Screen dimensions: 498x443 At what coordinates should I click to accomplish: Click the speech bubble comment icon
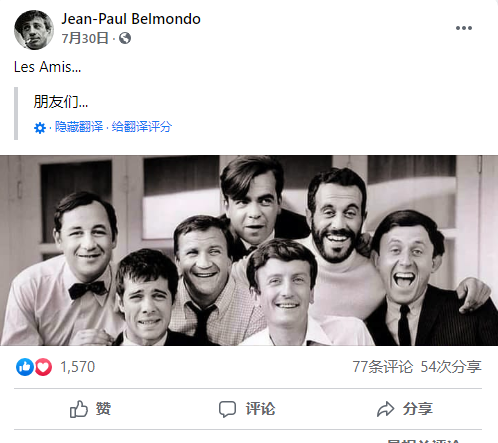coord(227,409)
